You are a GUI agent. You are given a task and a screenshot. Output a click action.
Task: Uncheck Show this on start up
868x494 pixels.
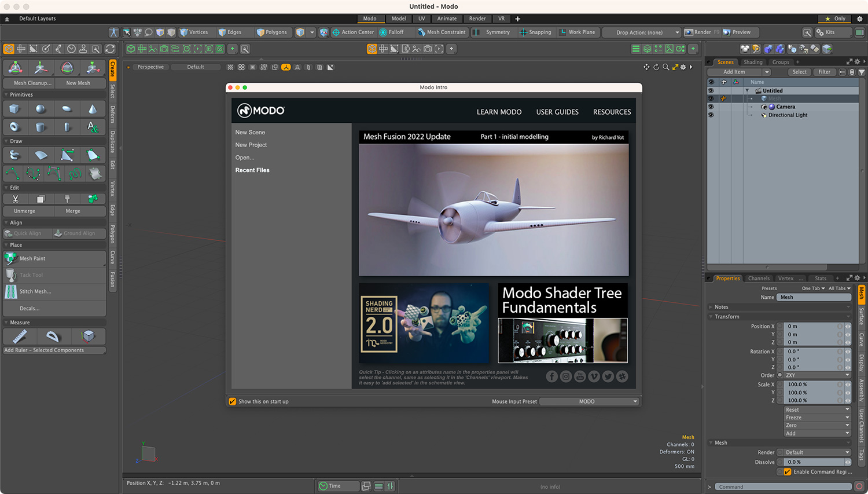pos(233,401)
